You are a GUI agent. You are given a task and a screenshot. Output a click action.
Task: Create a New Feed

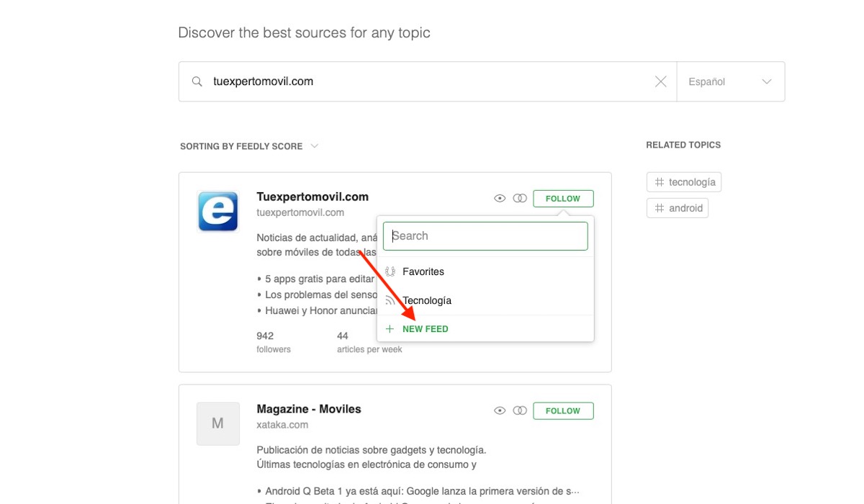[x=425, y=329]
